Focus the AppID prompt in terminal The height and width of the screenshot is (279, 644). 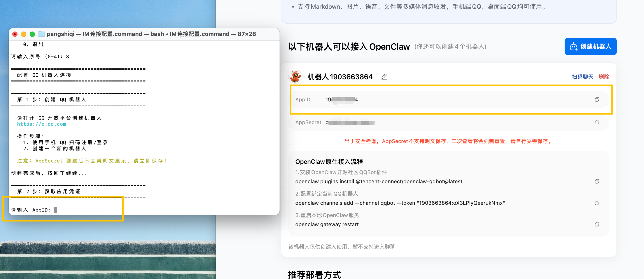click(55, 210)
